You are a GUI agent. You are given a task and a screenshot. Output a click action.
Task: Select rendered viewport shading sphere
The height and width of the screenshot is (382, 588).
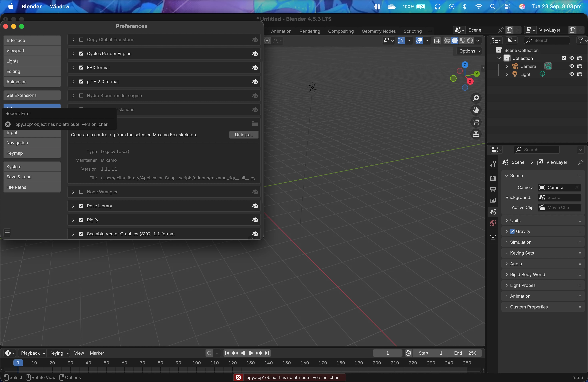pos(470,41)
